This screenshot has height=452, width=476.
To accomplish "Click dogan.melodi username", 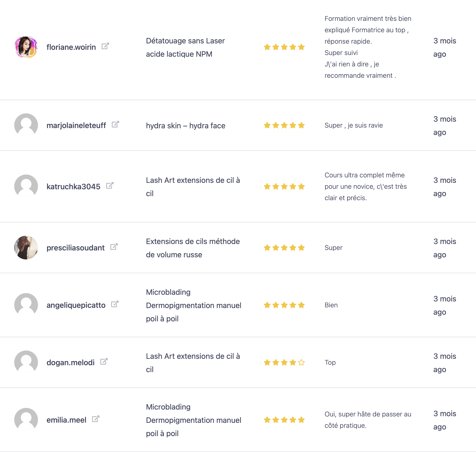I will click(x=70, y=362).
